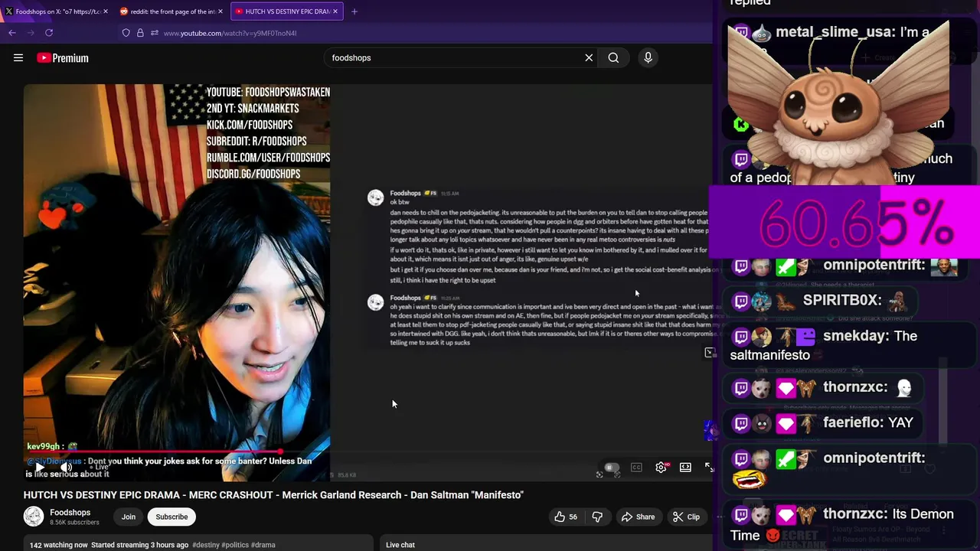Open the Foodshops channel name link
Viewport: 980px width, 551px height.
click(x=70, y=512)
